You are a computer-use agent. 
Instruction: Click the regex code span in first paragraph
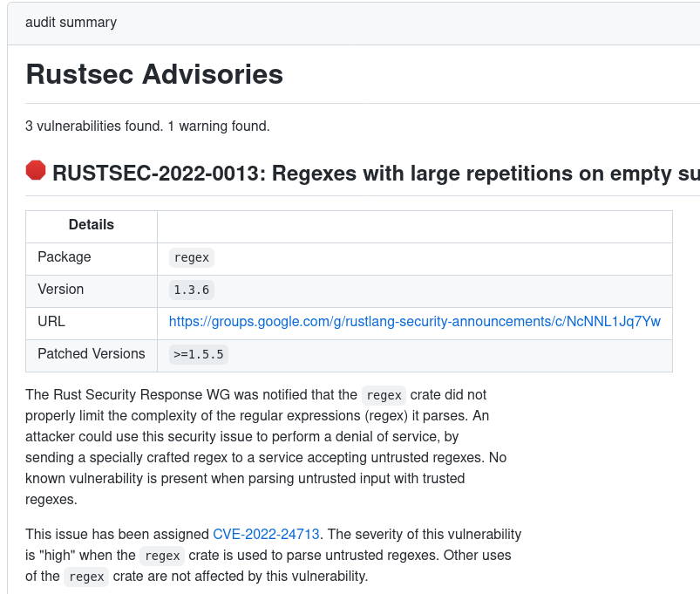pyautogui.click(x=384, y=395)
